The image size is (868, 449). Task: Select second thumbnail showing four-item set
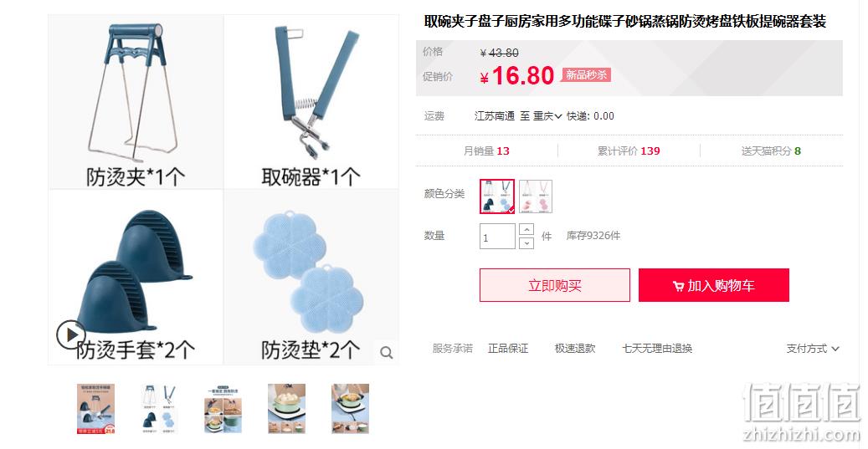click(x=159, y=409)
